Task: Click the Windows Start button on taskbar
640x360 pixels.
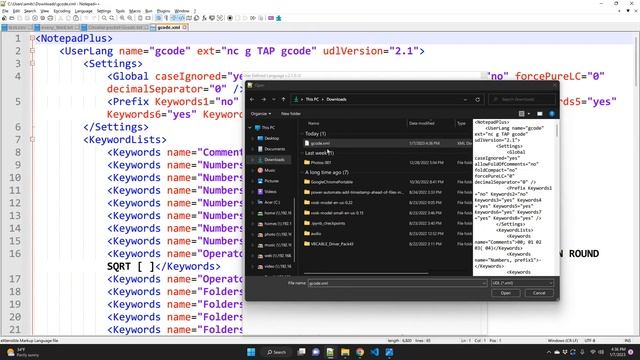Action: coord(251,352)
